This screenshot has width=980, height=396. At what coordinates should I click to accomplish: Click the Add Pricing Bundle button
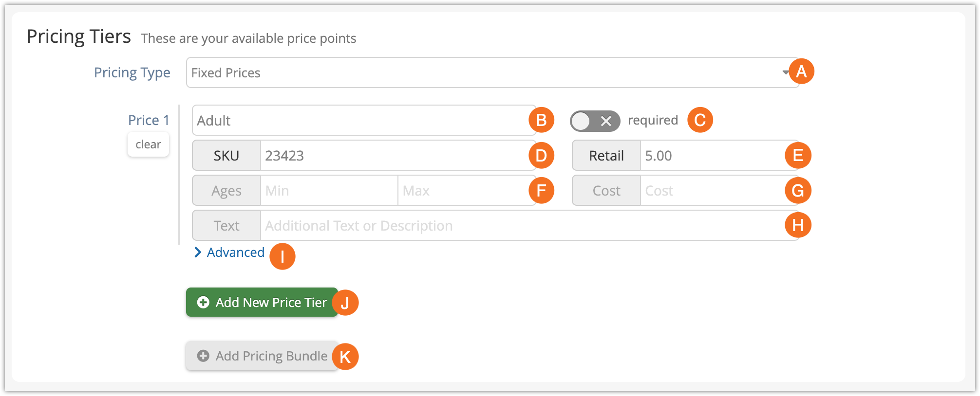[x=262, y=356]
